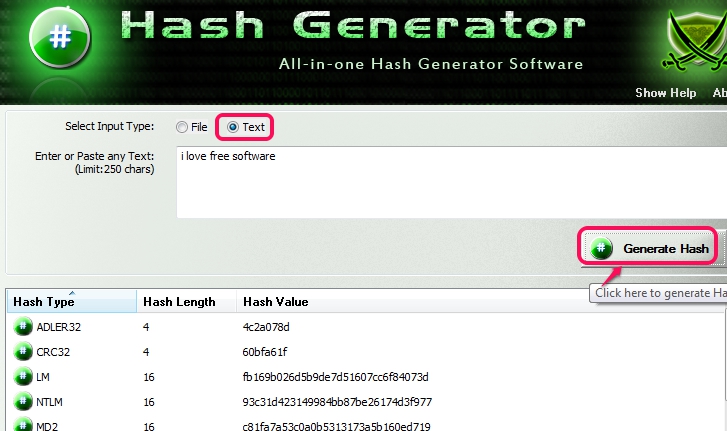Sort by the Hash Length column header
Image resolution: width=727 pixels, height=431 pixels.
(186, 302)
